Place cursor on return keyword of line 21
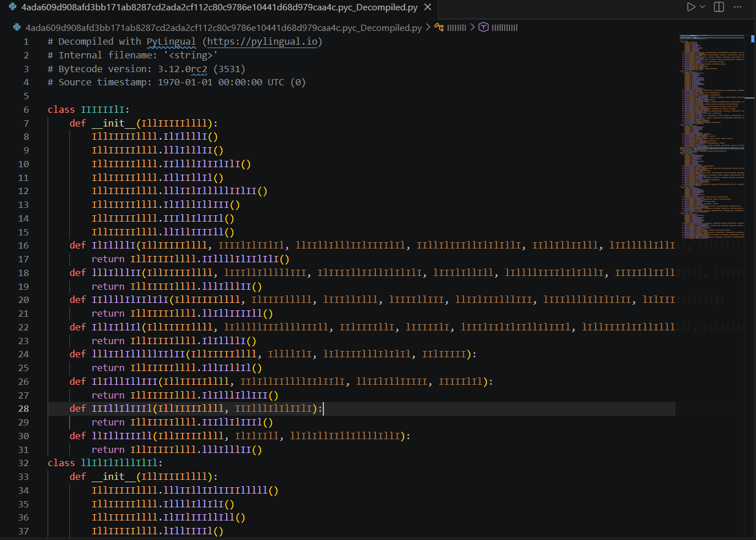The image size is (756, 540). pos(108,313)
